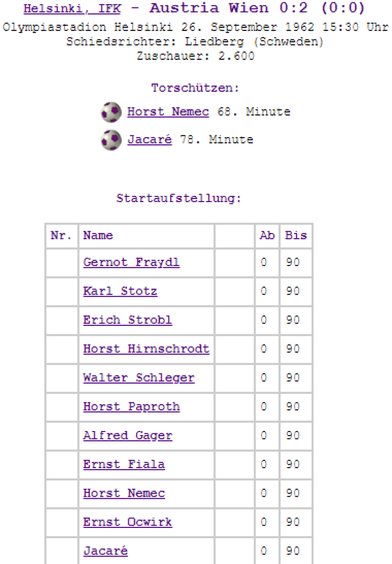The image size is (392, 564).
Task: Open the Helsinki, IFK team link
Action: tap(72, 9)
